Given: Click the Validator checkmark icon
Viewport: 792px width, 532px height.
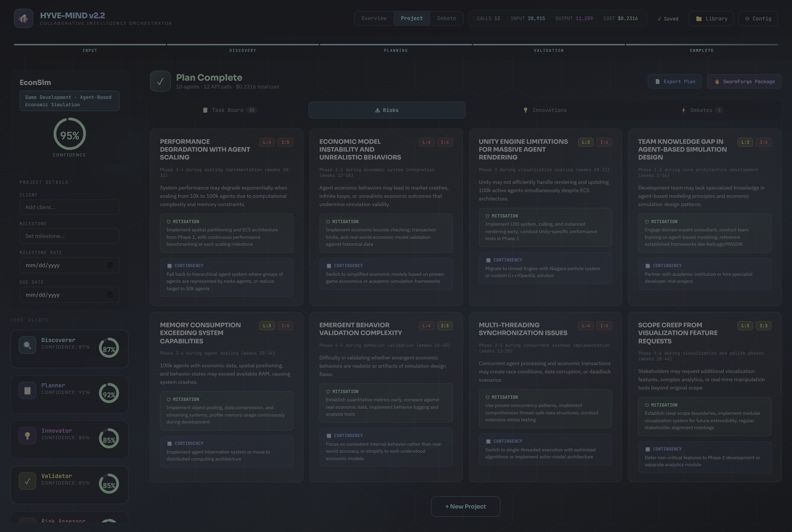Looking at the screenshot, I should coord(27,481).
